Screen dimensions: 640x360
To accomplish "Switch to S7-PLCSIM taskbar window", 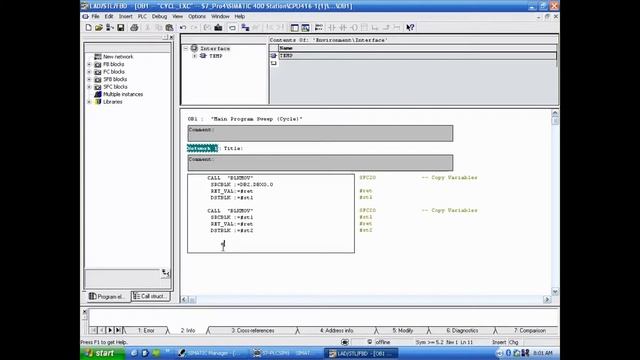I will 284,353.
